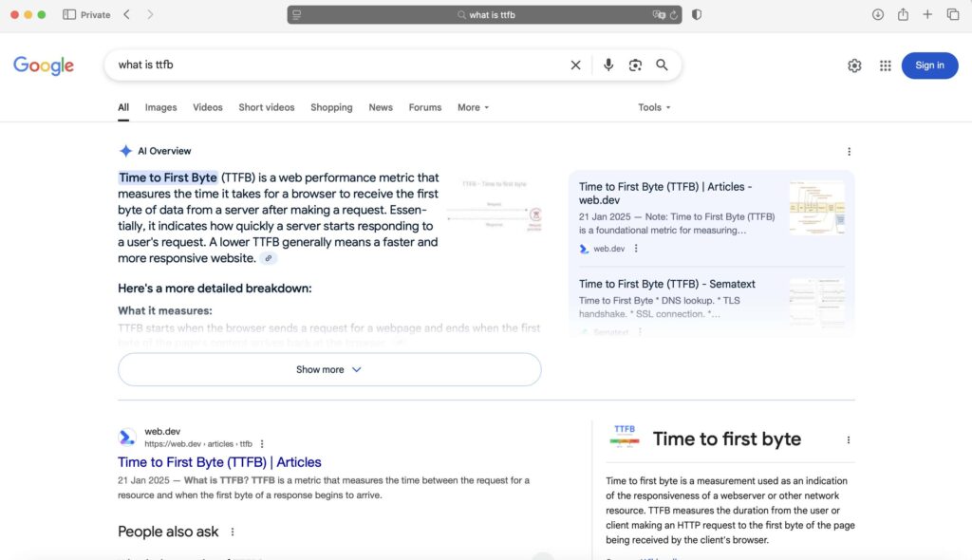Open Time to First Byte (TTFB) | Articles result
Image resolution: width=972 pixels, height=560 pixels.
point(219,462)
